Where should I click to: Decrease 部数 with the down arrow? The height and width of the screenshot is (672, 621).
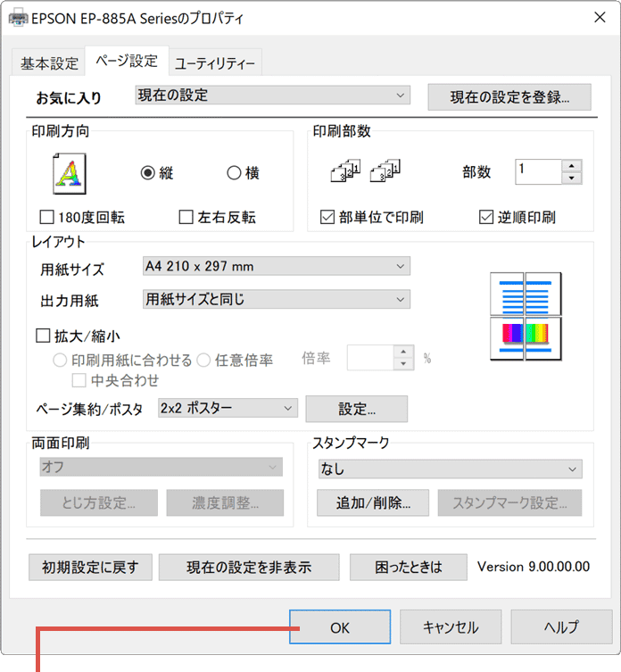pyautogui.click(x=572, y=178)
